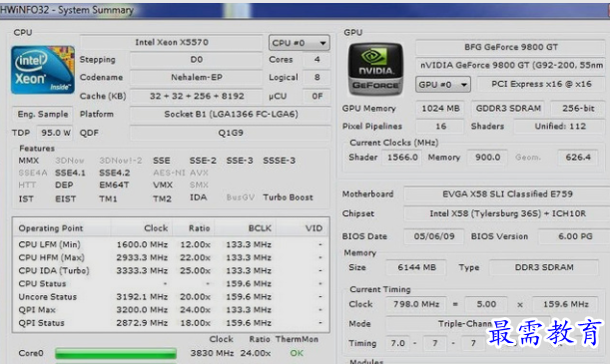Viewport: 610px width, 364px height.
Task: Click the Eng. Sample label box
Action: [43, 115]
